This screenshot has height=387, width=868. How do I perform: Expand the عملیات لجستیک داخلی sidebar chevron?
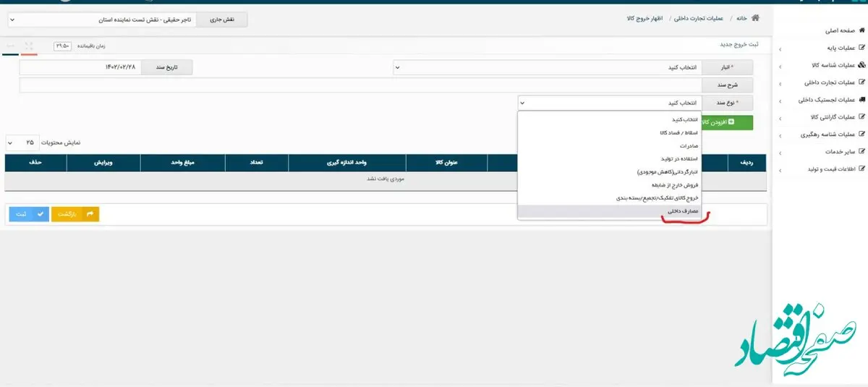pos(780,101)
